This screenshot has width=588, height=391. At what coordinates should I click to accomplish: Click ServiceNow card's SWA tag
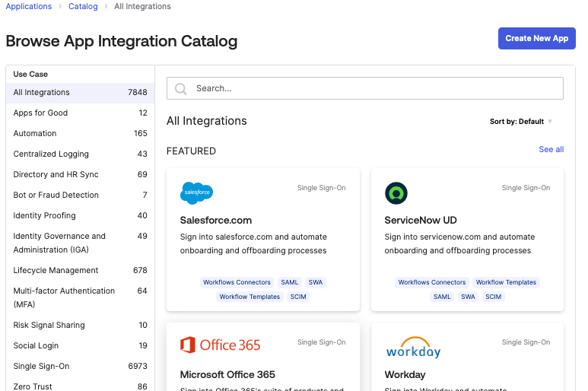coord(468,297)
